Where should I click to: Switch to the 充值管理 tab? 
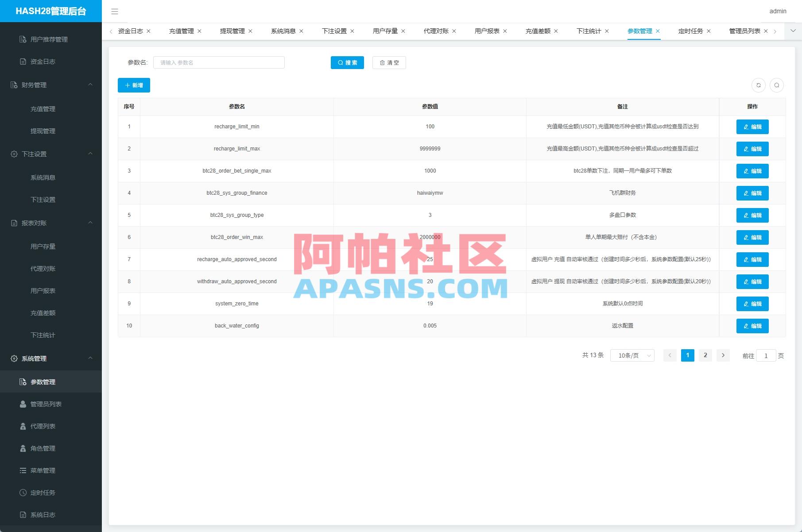182,31
